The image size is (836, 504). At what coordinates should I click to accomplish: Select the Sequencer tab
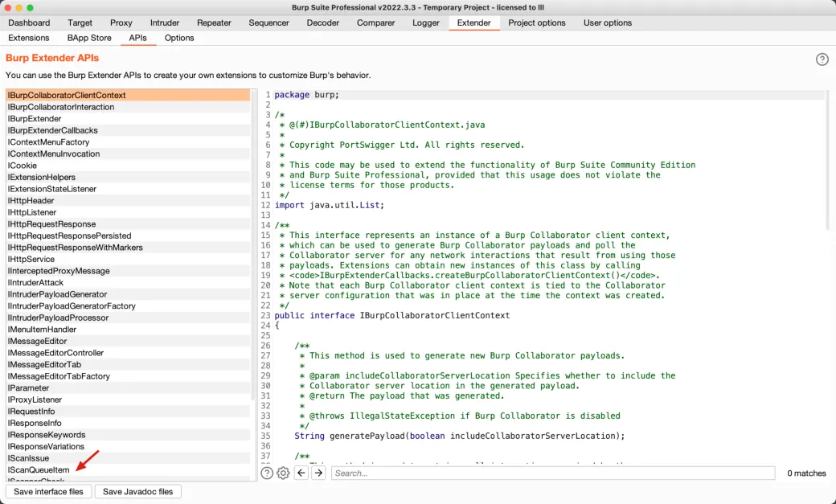pyautogui.click(x=268, y=23)
